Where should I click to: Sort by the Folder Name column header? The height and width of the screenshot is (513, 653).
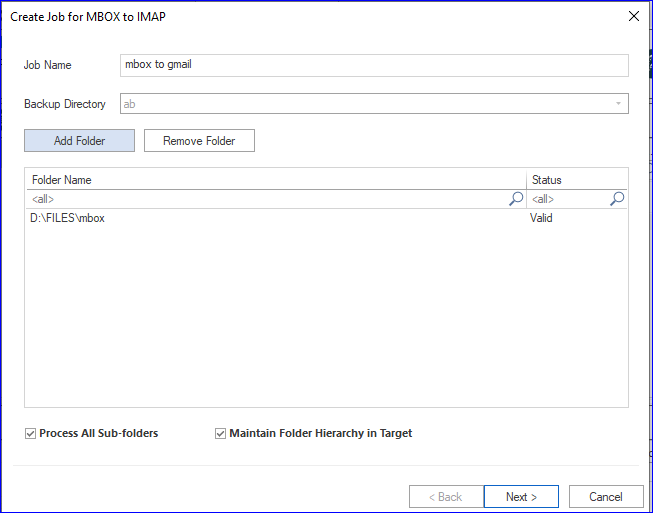277,180
